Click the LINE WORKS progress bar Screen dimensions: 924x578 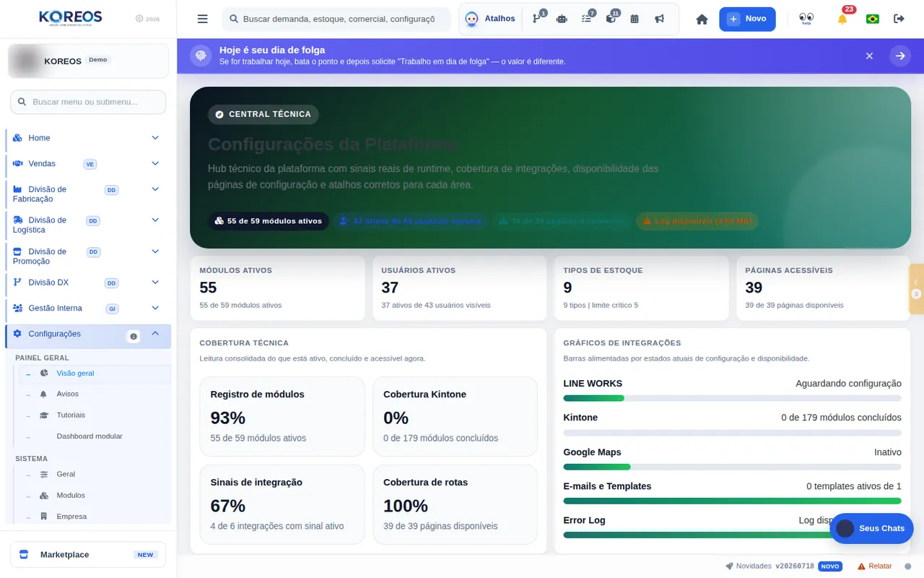click(x=732, y=398)
